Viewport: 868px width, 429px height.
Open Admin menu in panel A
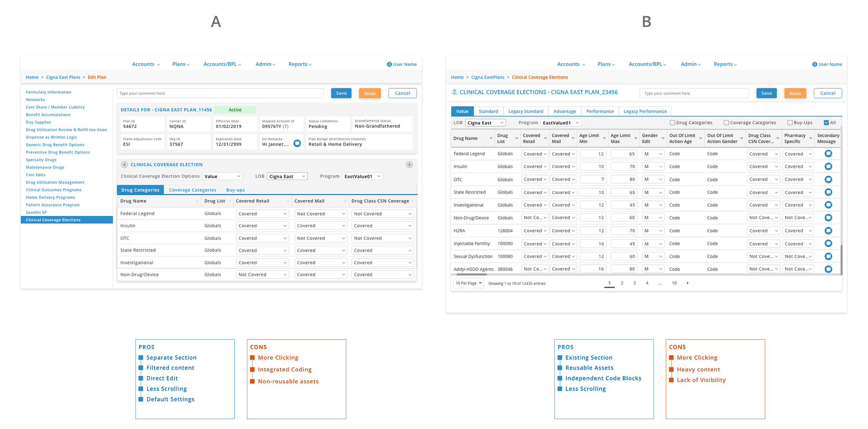pos(265,64)
